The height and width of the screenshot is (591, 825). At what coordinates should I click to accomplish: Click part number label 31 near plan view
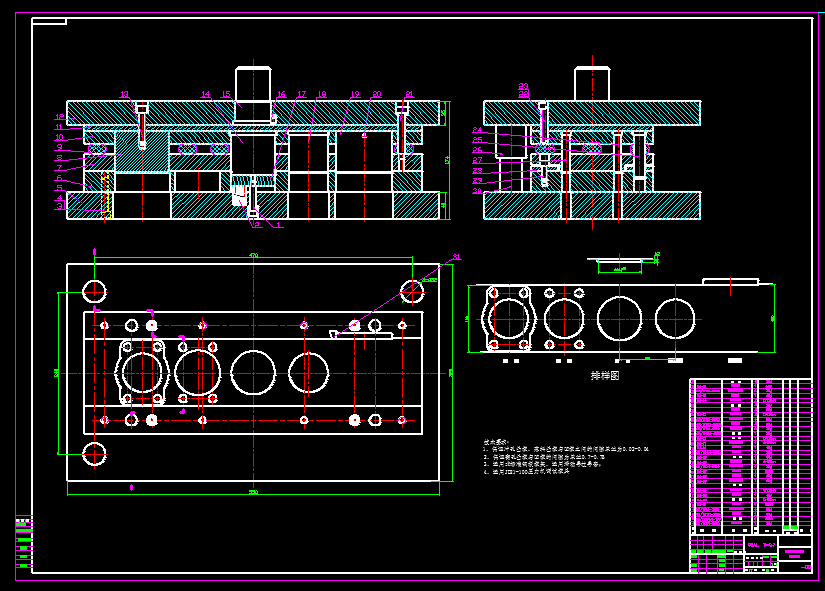pyautogui.click(x=457, y=257)
